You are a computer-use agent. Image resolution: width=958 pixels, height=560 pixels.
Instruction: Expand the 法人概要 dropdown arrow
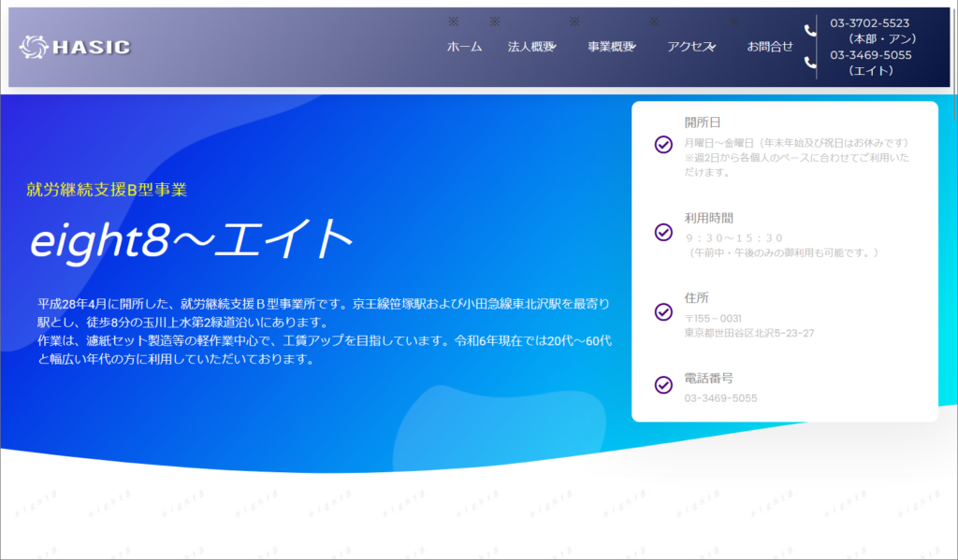coord(553,47)
